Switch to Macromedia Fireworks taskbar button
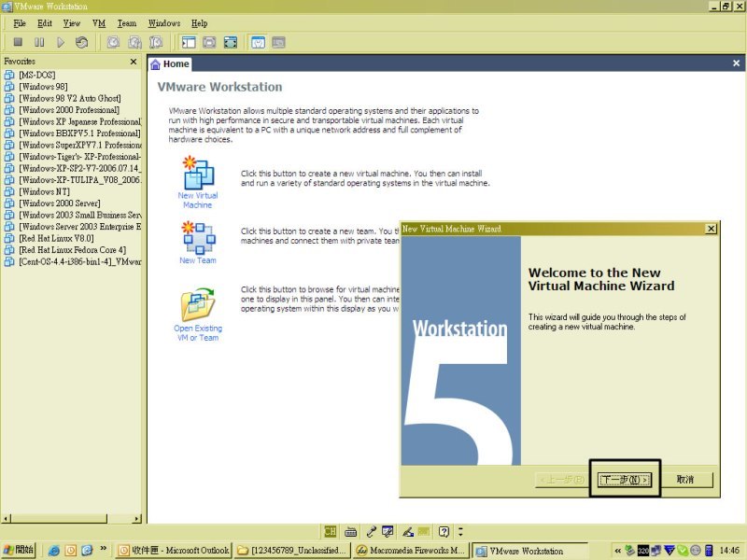Image resolution: width=747 pixels, height=560 pixels. coord(410,551)
